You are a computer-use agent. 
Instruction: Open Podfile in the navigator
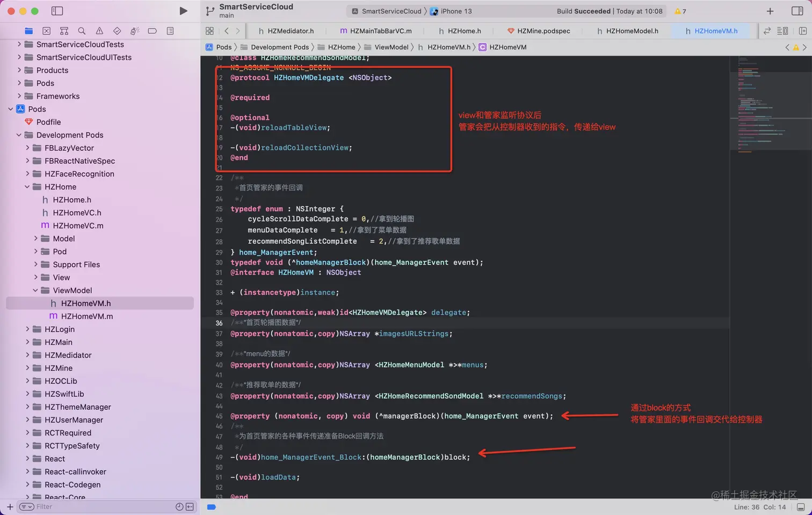tap(48, 122)
